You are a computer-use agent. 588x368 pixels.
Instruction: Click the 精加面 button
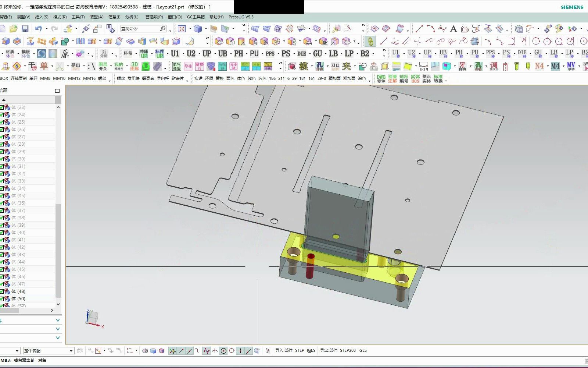[334, 78]
